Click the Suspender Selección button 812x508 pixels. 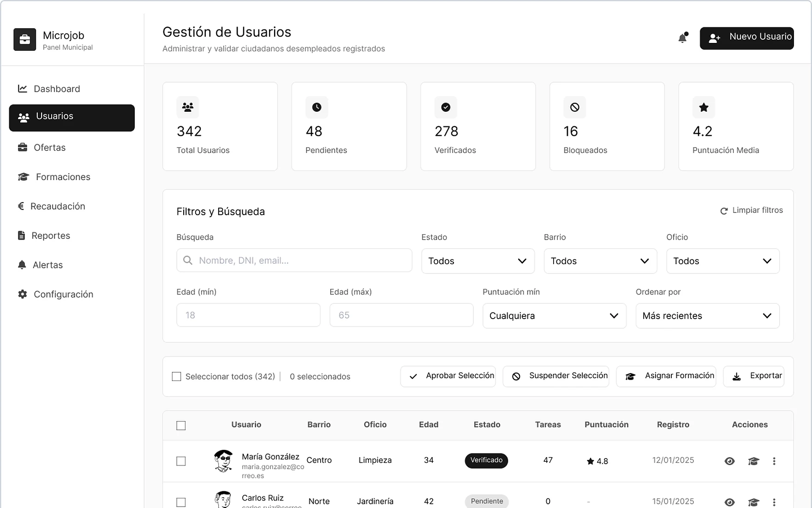(x=556, y=376)
